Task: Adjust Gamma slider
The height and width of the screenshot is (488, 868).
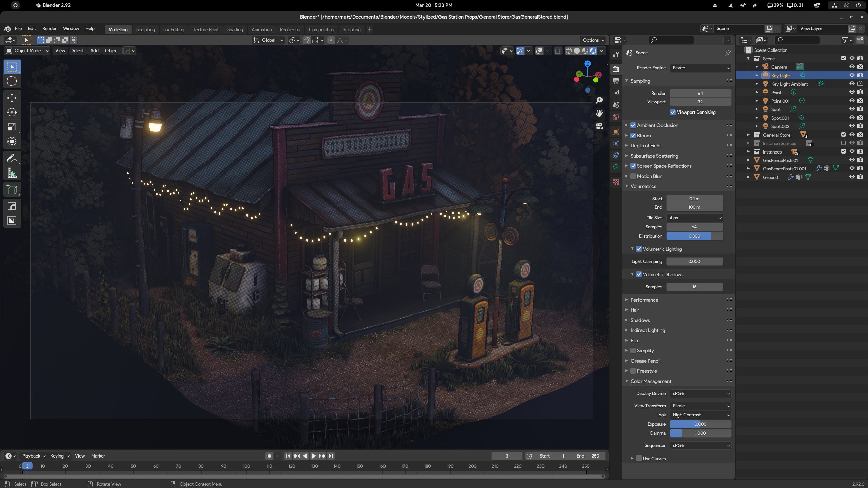Action: tap(701, 433)
